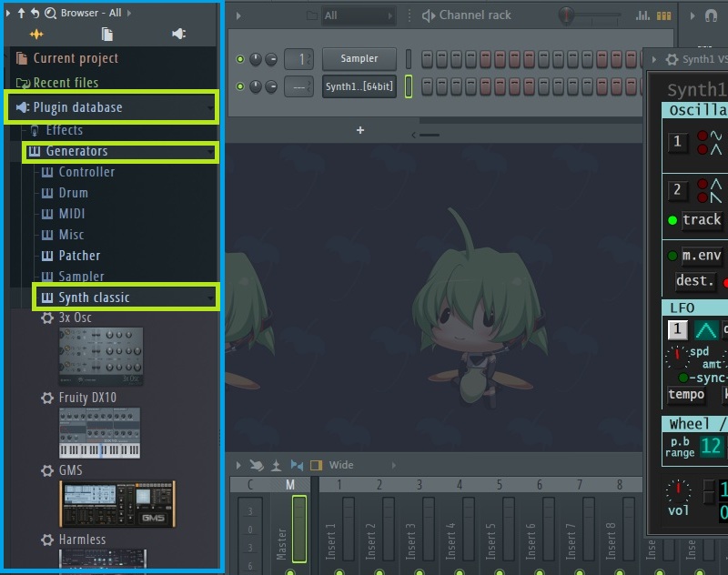Click the Synth1 vol knob
Screen dimensions: 728x575
pos(678,491)
